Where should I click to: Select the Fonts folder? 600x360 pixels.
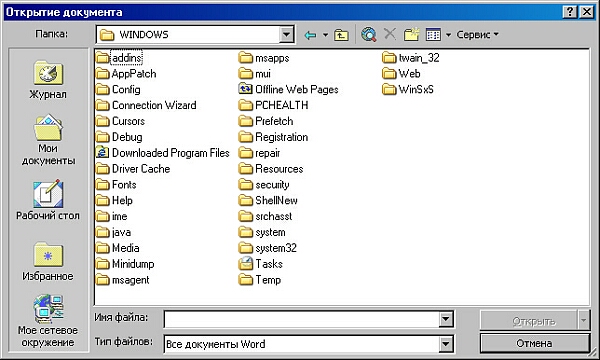coord(116,184)
